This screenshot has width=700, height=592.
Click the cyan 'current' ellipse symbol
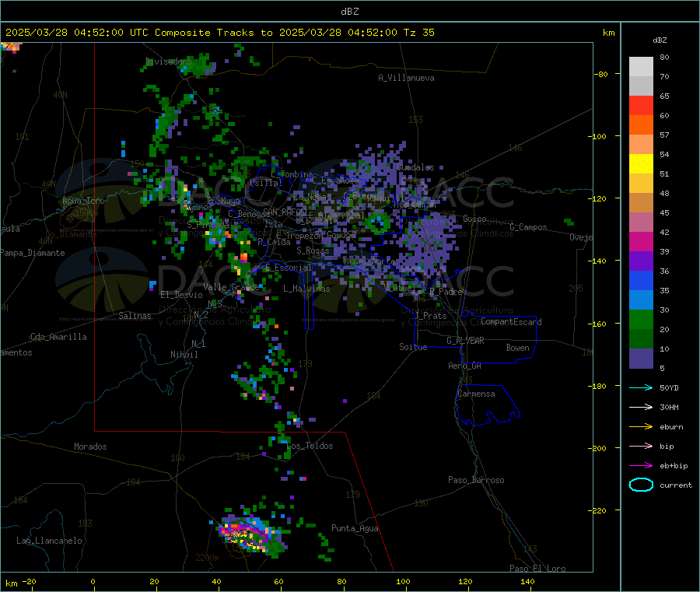click(x=641, y=485)
